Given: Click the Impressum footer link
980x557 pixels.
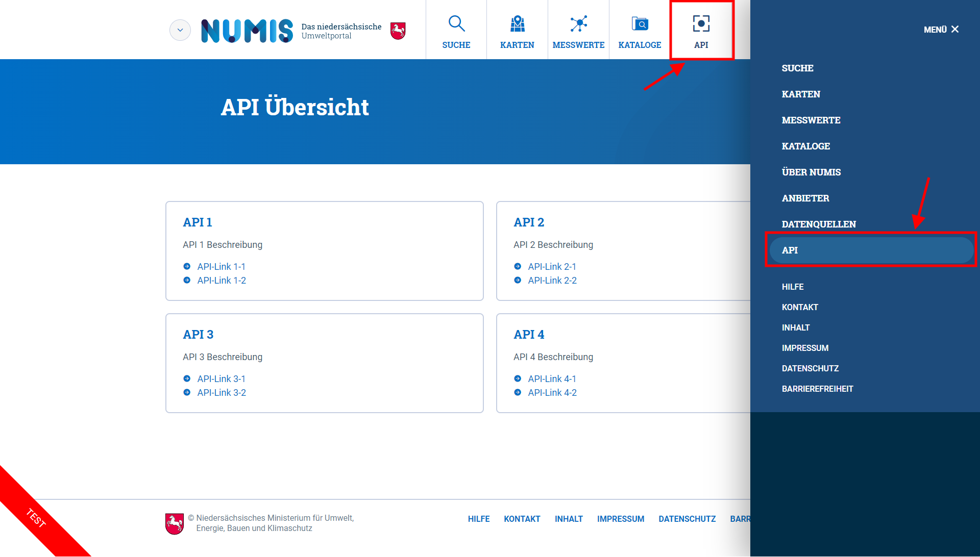Looking at the screenshot, I should tap(620, 519).
